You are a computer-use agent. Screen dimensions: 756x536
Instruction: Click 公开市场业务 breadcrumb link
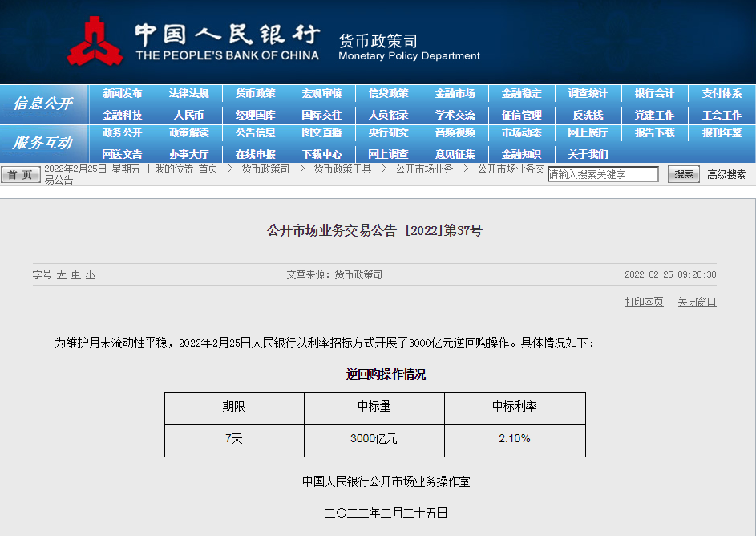pyautogui.click(x=424, y=169)
